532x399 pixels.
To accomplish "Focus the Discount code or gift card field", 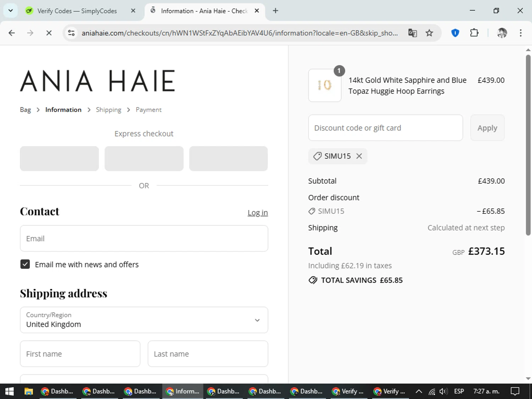I will point(386,128).
